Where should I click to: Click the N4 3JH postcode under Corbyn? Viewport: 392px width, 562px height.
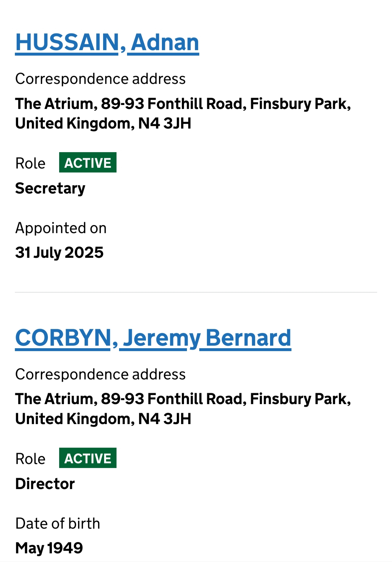(x=165, y=419)
